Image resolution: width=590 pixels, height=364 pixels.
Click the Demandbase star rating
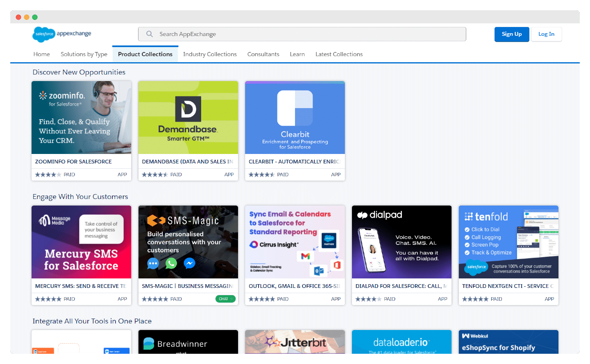click(x=155, y=174)
